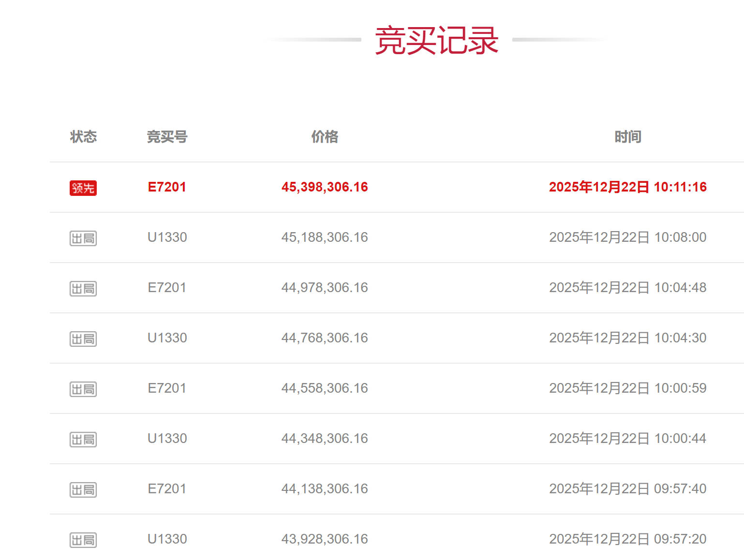Click 出局 badge beside price 45,188,306.16

83,238
